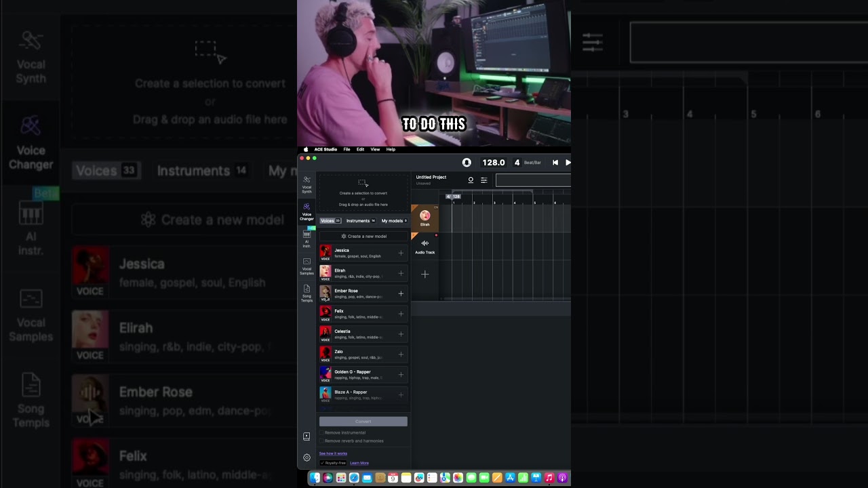Select the Golden G - Rapper name
Viewport: 868px width, 488px height.
tap(353, 372)
